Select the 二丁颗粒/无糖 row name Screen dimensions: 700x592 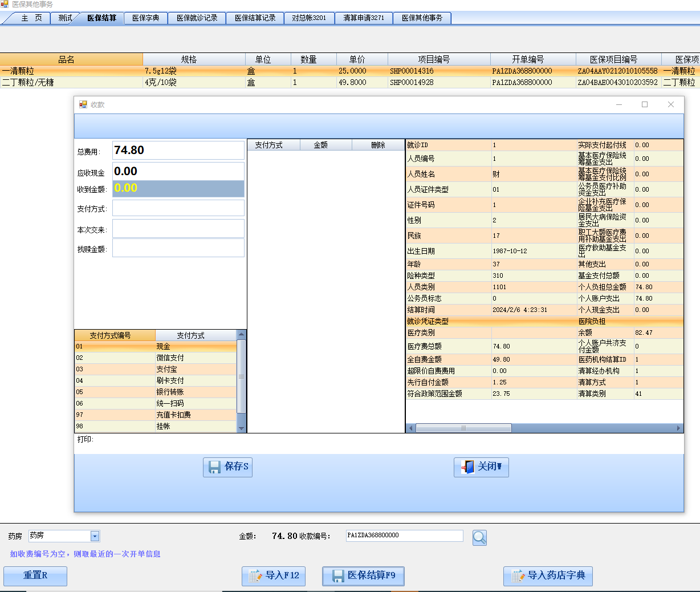coord(28,83)
